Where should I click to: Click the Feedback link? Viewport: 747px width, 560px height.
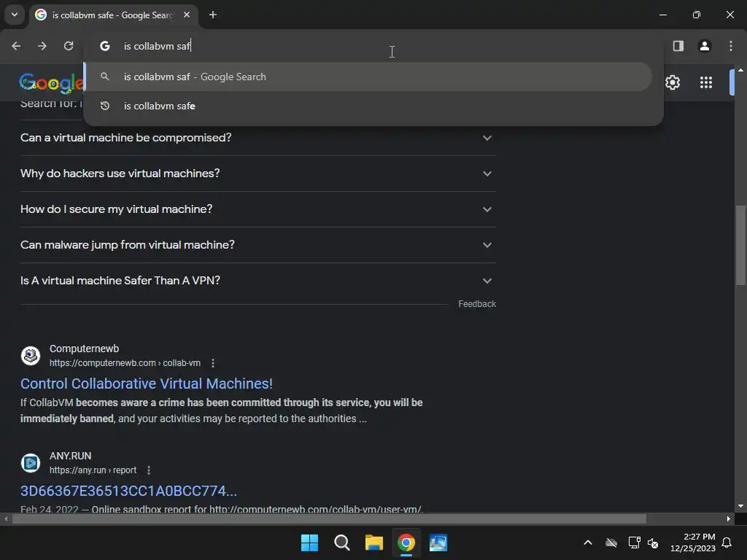(x=477, y=304)
